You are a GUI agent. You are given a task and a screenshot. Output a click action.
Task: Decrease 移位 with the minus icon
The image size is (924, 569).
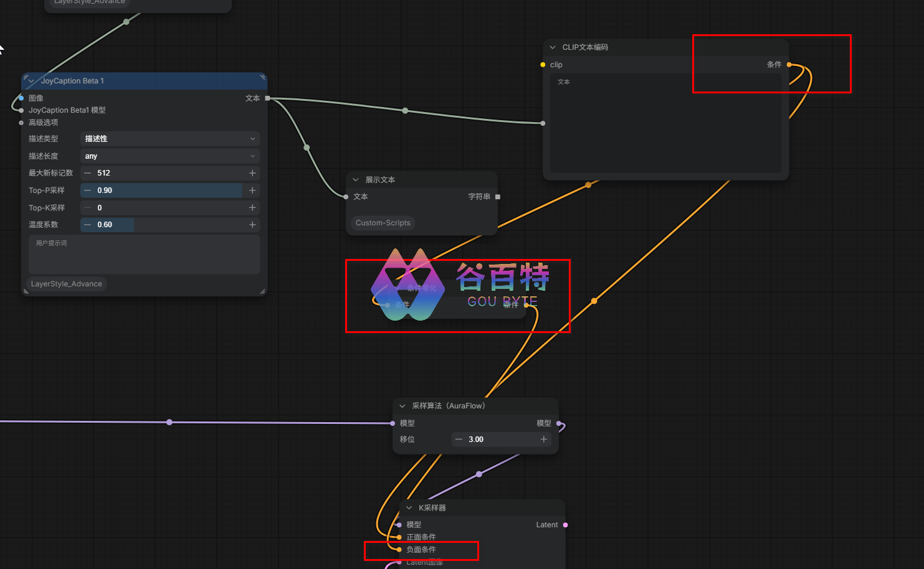[x=459, y=440]
